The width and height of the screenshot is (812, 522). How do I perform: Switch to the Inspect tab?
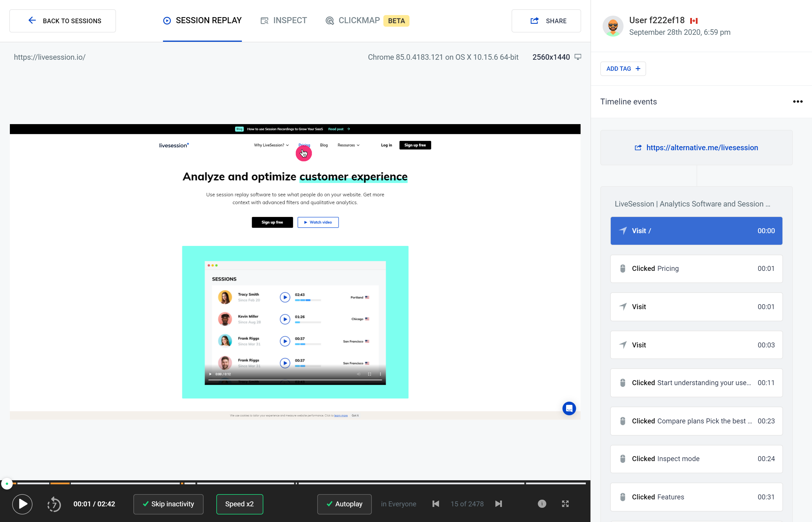284,21
